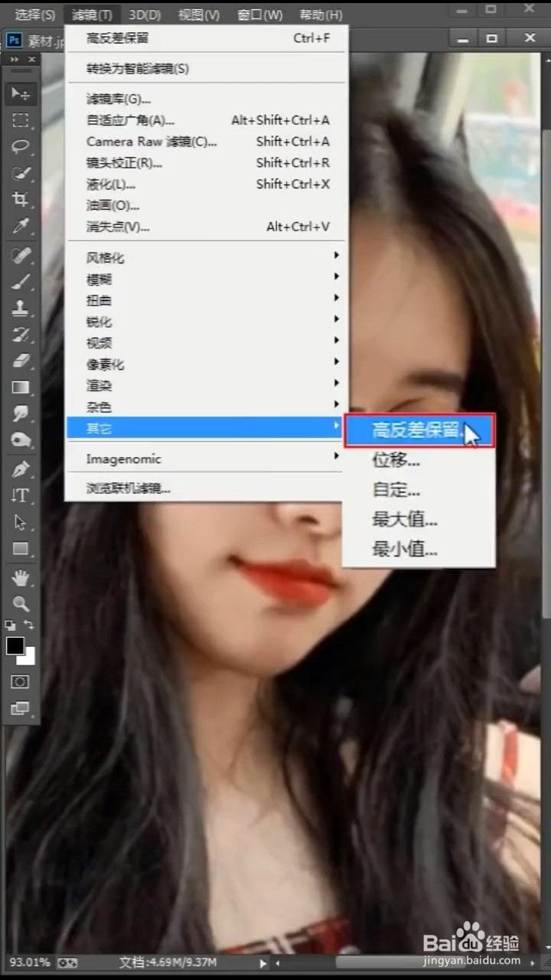Expand the 锐化 submenu
The height and width of the screenshot is (980, 551).
[207, 322]
